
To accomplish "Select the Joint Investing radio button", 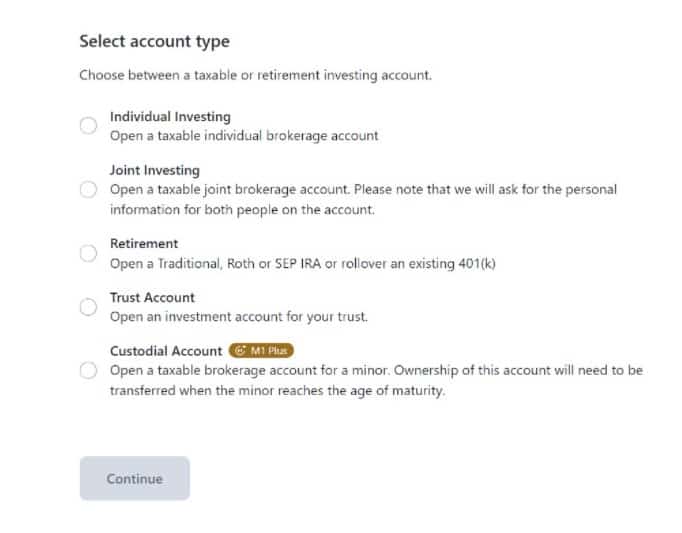I will pyautogui.click(x=88, y=190).
